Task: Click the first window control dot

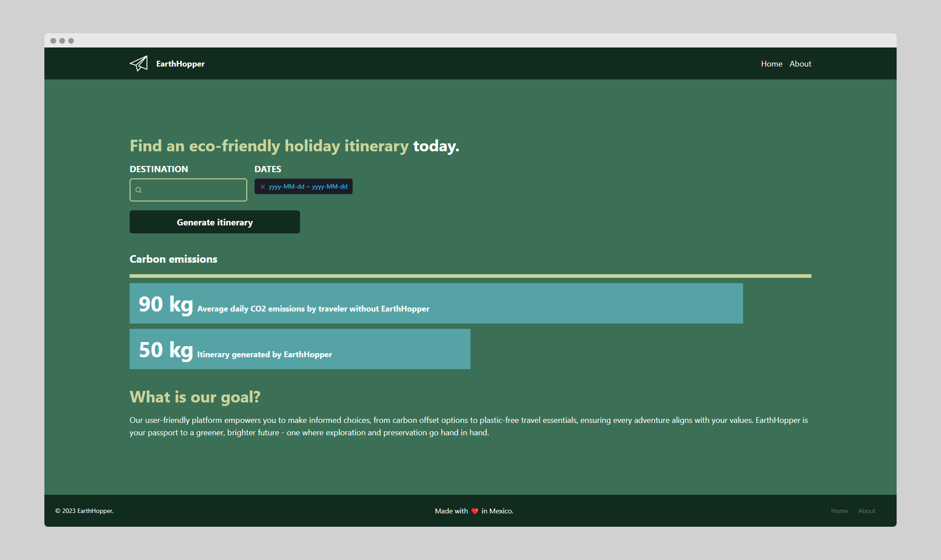Action: (x=53, y=41)
